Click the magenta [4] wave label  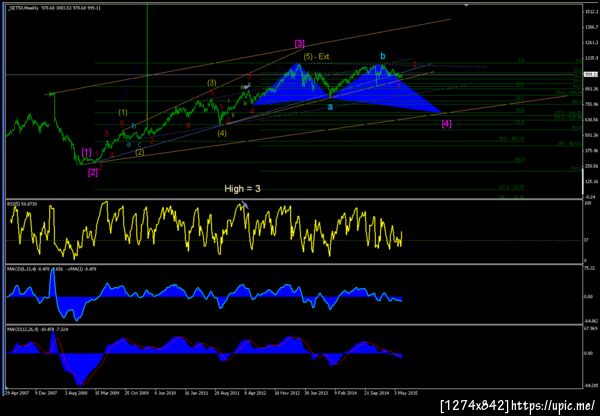pos(447,124)
